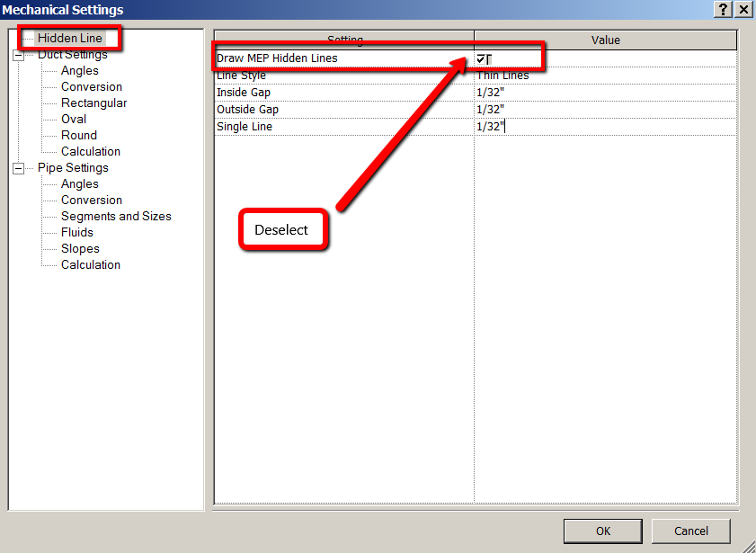
Task: Open the Line Style value dropdown
Action: [605, 76]
